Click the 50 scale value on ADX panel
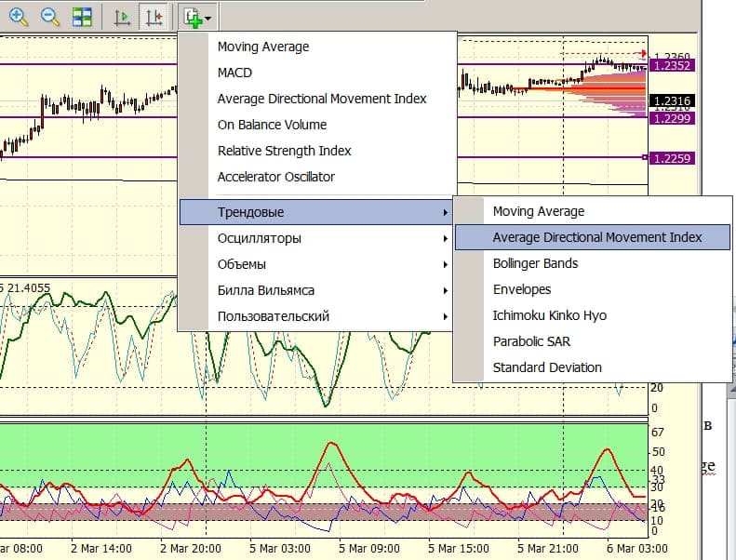 click(658, 452)
